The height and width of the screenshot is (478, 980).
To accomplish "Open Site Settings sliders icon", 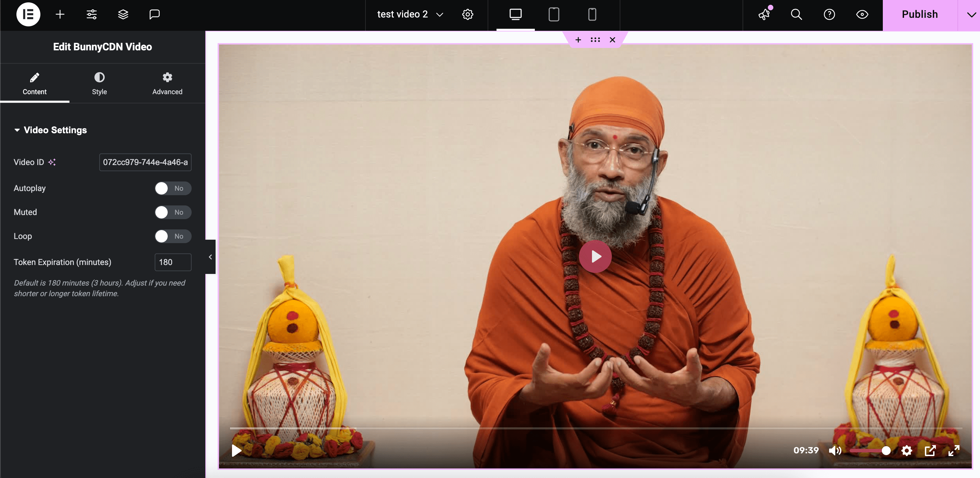I will [x=92, y=14].
